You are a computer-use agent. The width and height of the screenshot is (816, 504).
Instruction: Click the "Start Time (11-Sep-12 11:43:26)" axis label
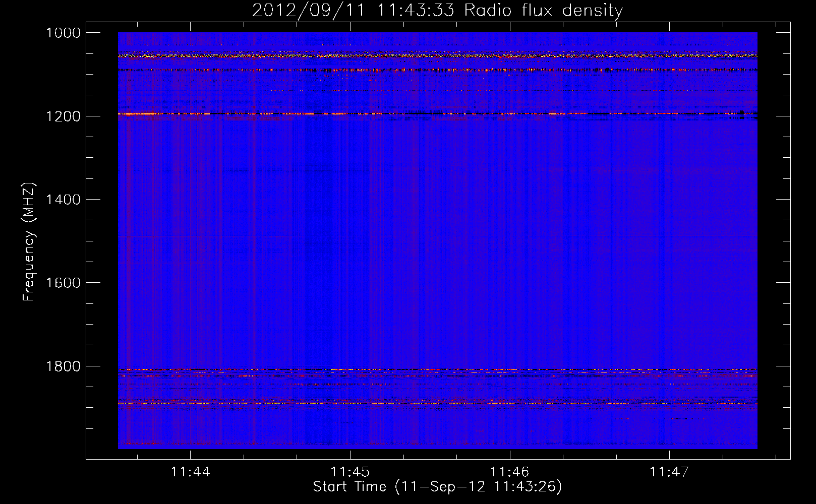tap(437, 487)
